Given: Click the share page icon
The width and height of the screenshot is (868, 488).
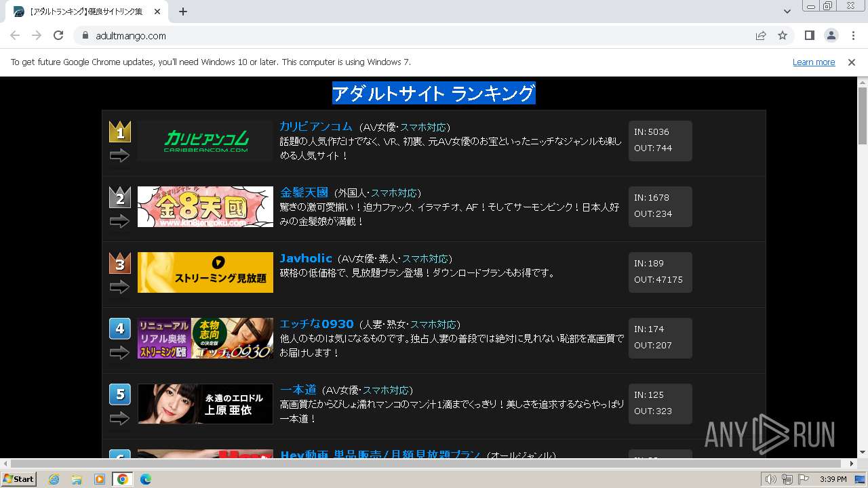Looking at the screenshot, I should click(x=761, y=35).
